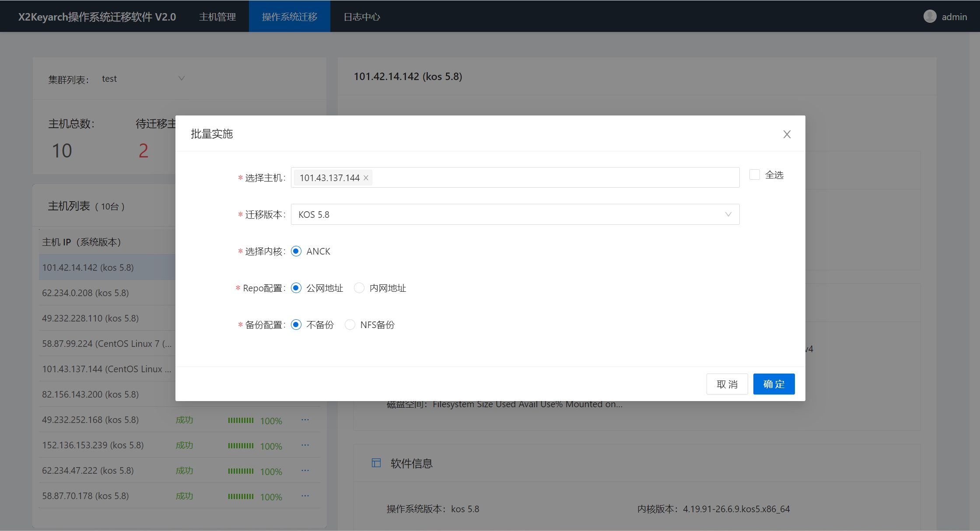Open the 日志中心 tab

(x=362, y=17)
